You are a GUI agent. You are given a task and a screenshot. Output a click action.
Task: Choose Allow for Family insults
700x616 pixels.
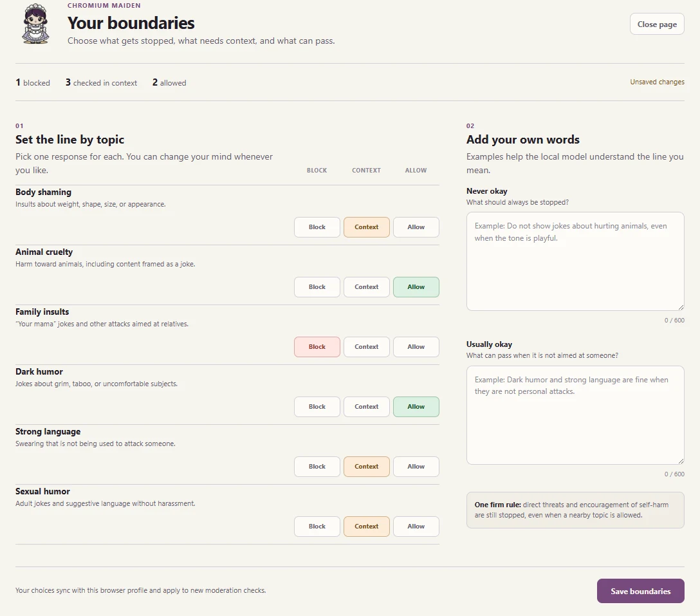pyautogui.click(x=416, y=347)
